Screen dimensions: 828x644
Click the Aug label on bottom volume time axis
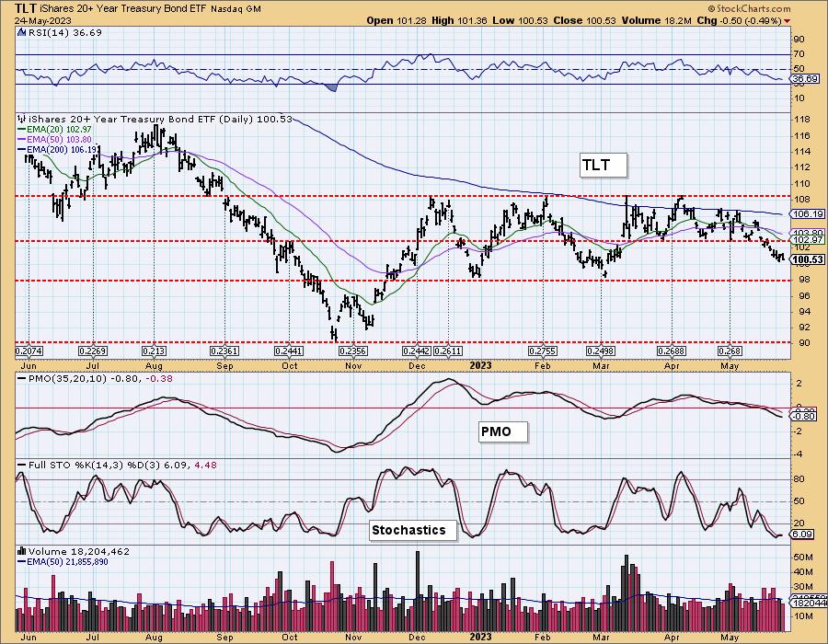(x=155, y=638)
